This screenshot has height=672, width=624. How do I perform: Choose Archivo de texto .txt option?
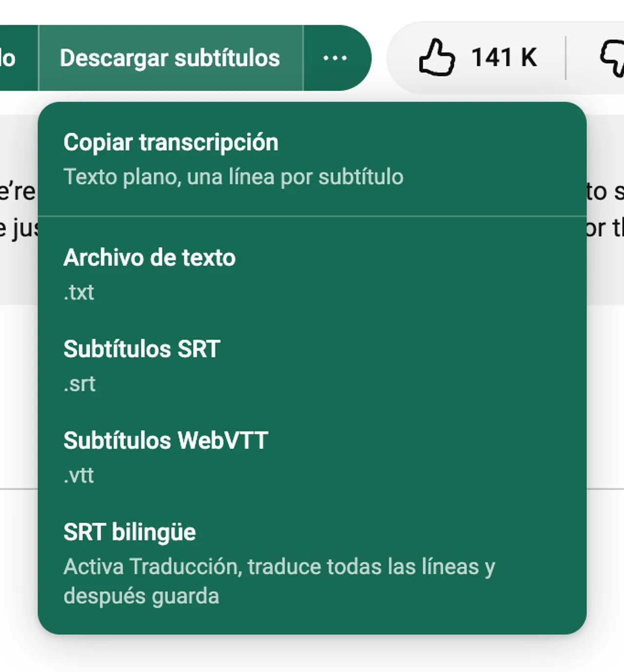tap(312, 274)
